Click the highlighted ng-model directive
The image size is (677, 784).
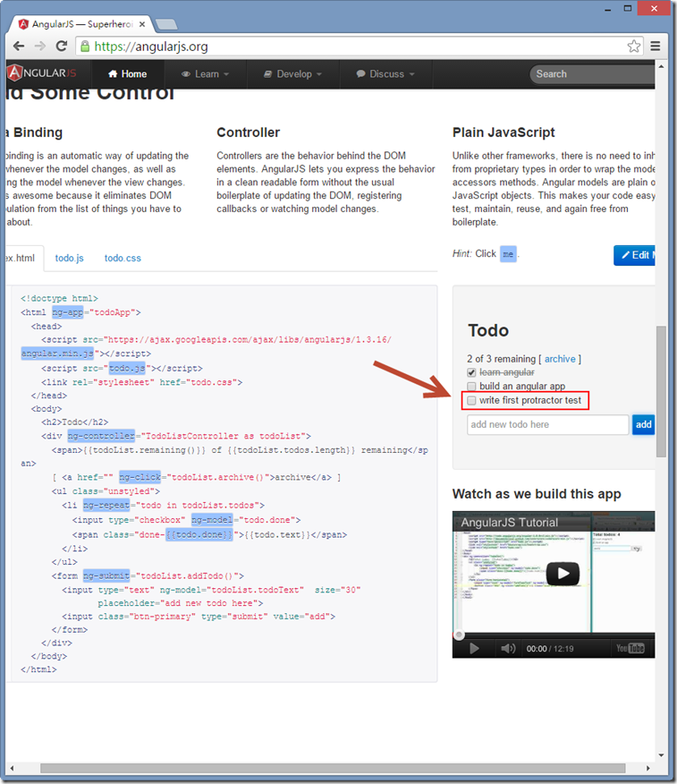coord(212,520)
